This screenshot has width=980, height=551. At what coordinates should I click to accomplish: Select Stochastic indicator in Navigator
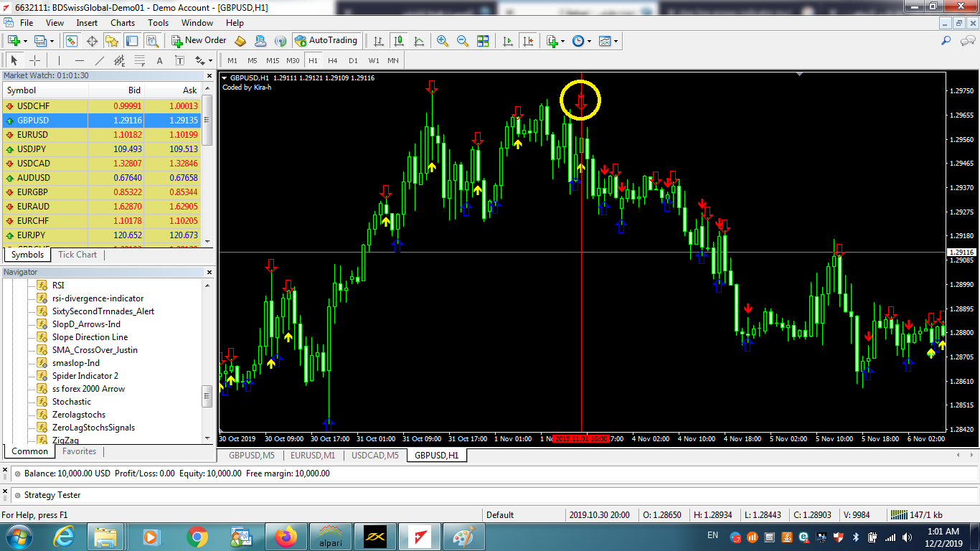72,401
